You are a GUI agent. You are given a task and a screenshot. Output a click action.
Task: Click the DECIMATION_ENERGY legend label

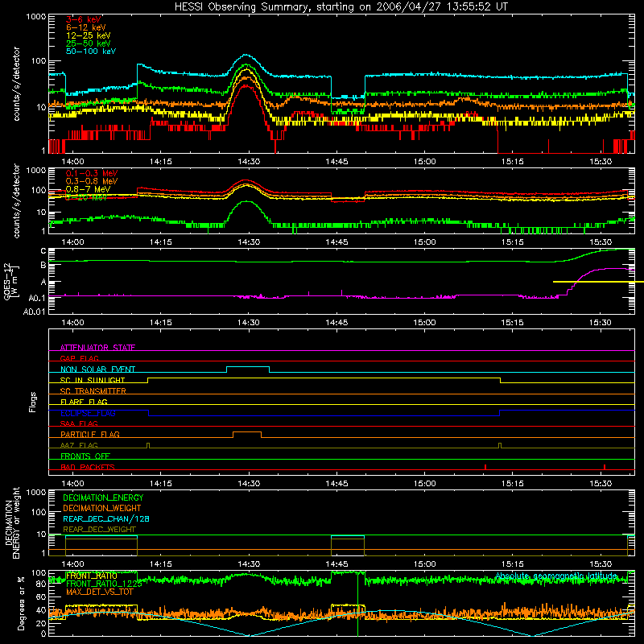coord(103,497)
